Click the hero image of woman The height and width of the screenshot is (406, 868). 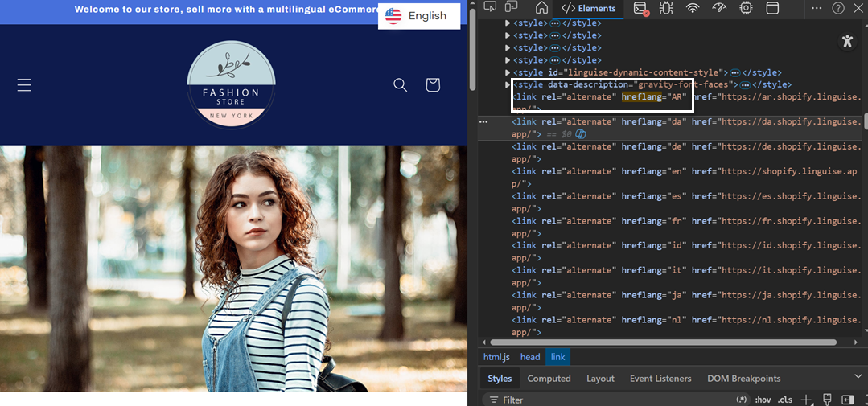point(233,269)
